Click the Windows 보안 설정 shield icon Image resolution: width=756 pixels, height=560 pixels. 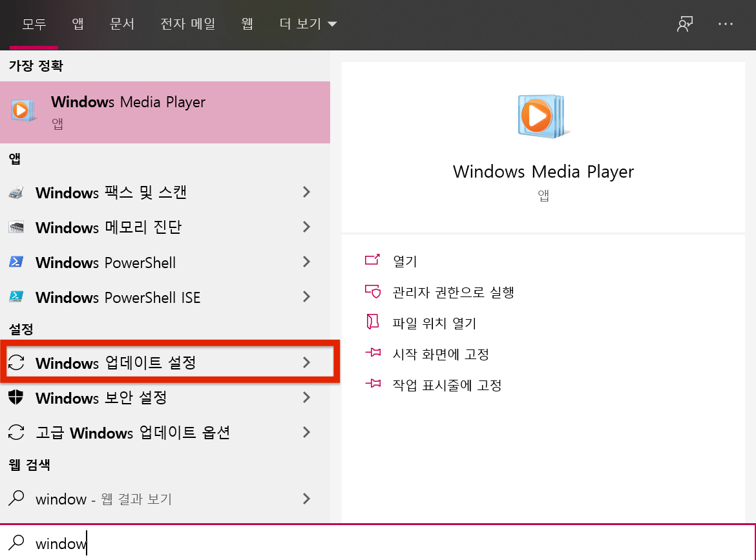coord(16,398)
